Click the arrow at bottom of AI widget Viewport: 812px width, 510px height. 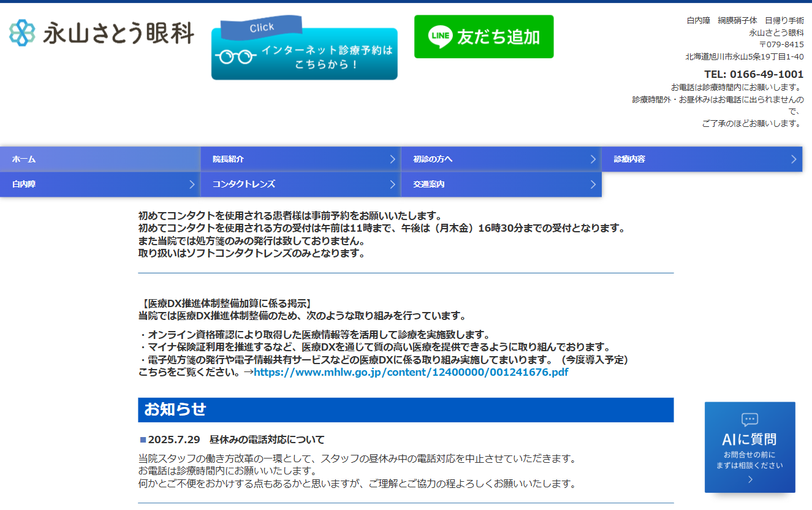click(x=750, y=479)
